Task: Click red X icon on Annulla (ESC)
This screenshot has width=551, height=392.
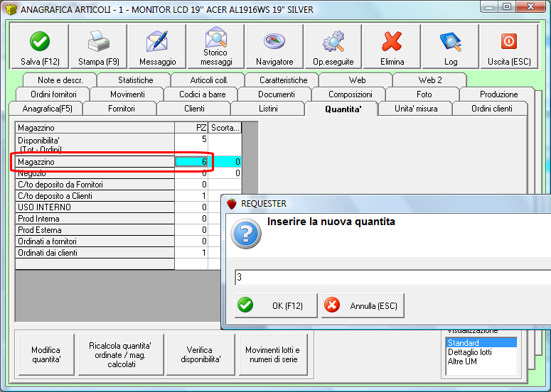Action: coord(332,305)
